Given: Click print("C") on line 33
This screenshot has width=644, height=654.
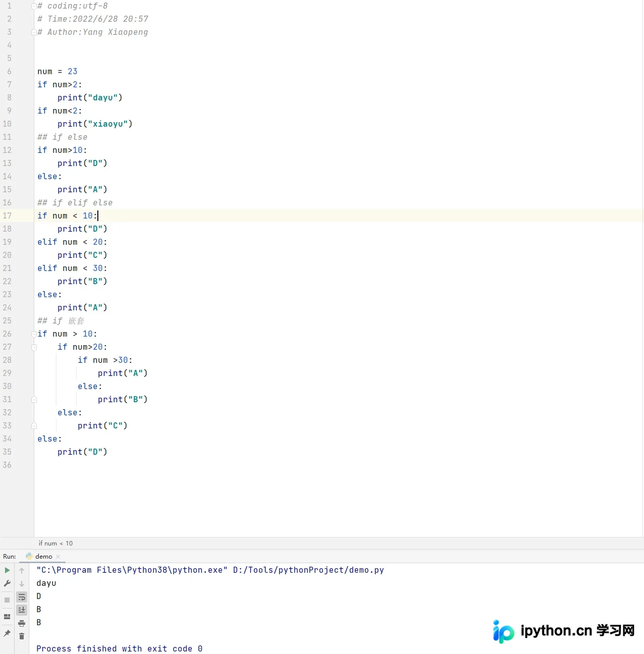Looking at the screenshot, I should point(102,426).
